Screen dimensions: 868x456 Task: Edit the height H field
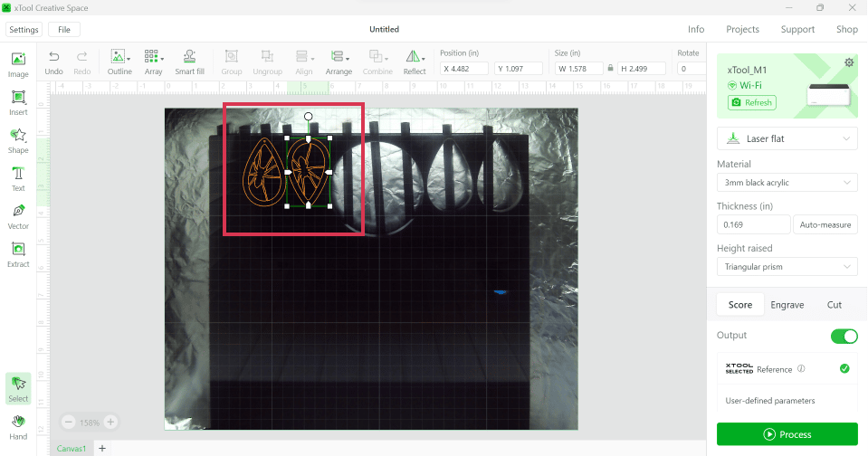click(641, 69)
